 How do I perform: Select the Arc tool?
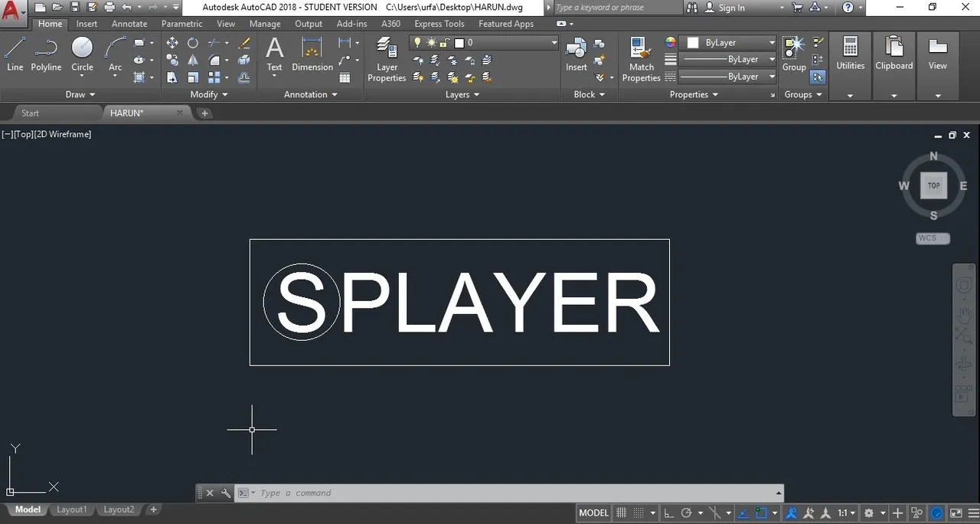tap(115, 54)
